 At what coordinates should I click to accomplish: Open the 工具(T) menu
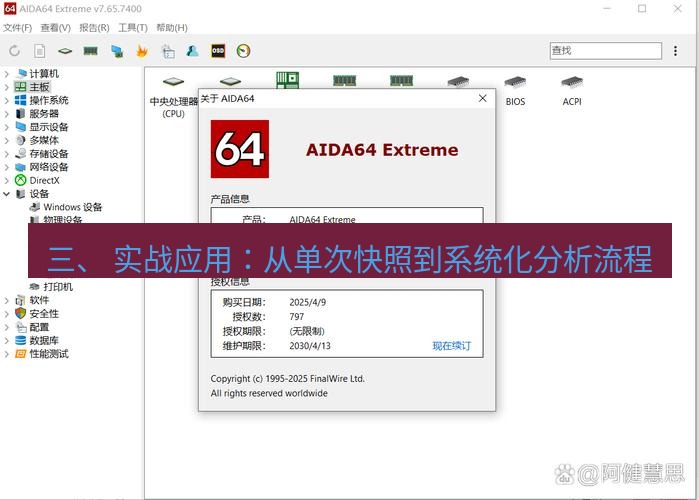click(x=133, y=28)
